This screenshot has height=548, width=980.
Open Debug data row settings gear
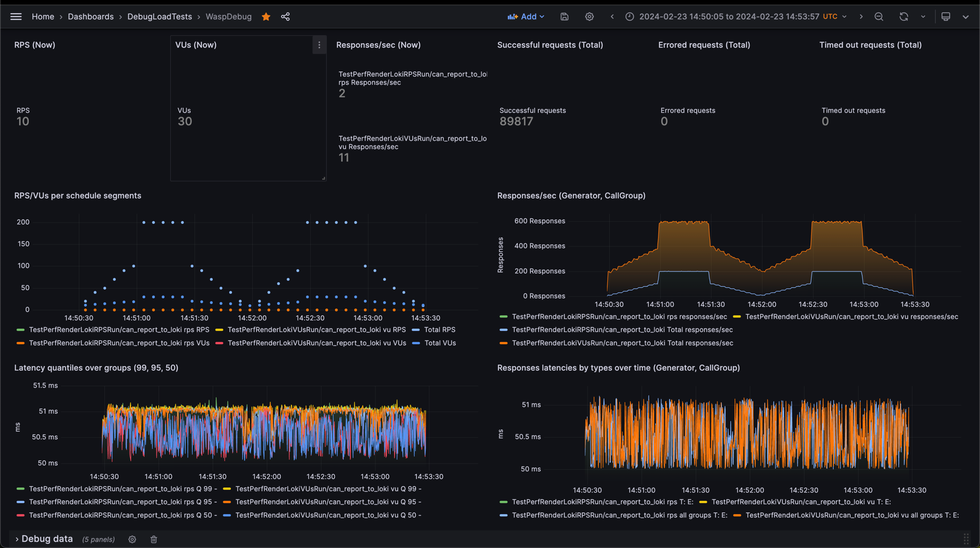pos(132,539)
